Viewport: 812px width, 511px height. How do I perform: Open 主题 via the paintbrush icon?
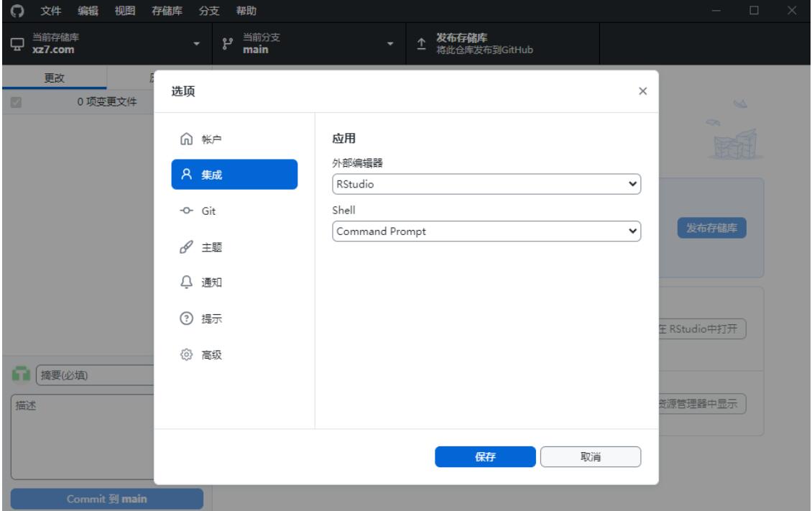tap(187, 247)
